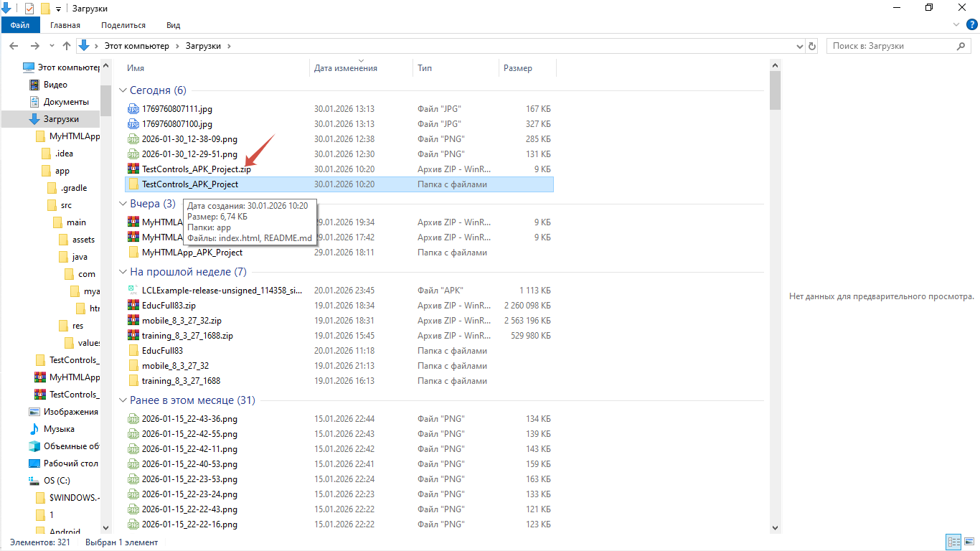Sort by Размер column header

(518, 68)
